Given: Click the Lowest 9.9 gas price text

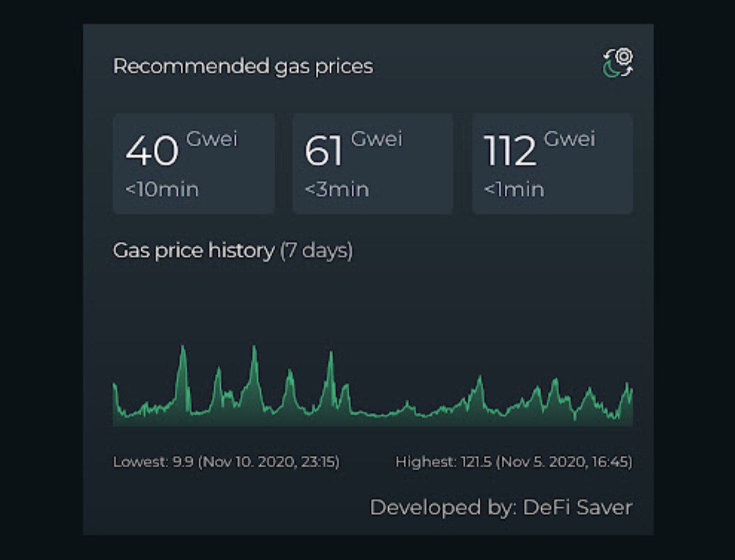Looking at the screenshot, I should pos(226,462).
